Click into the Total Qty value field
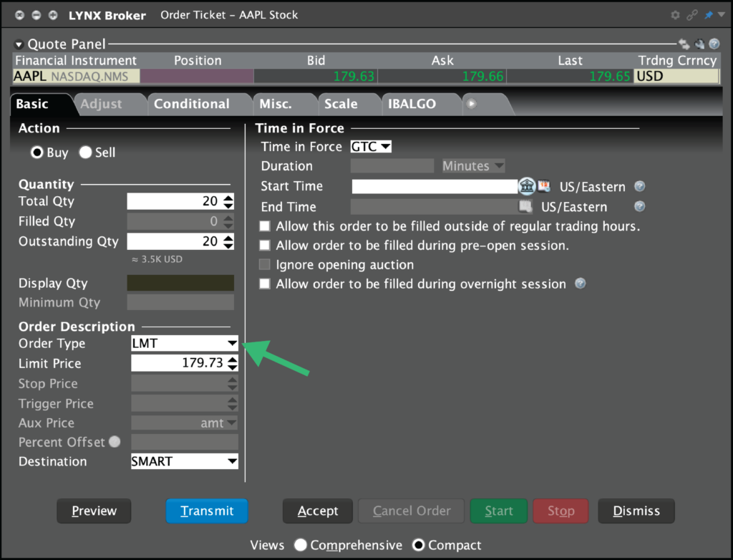The width and height of the screenshot is (733, 560). [x=175, y=201]
